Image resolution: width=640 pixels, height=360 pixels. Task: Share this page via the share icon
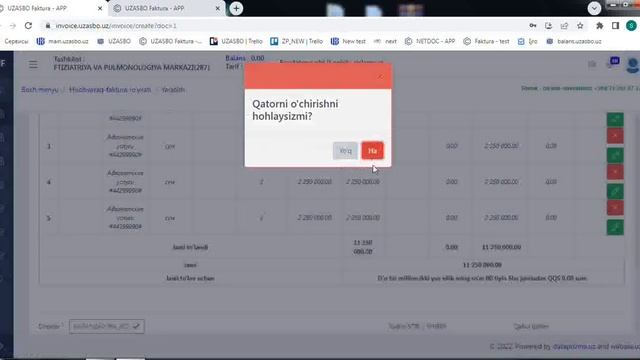tap(564, 26)
